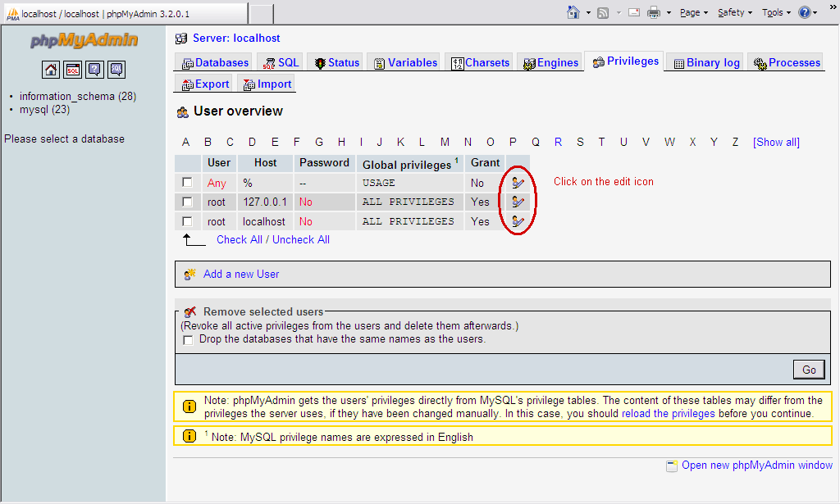Click the Go button
Screen dimensions: 840x504
(809, 370)
